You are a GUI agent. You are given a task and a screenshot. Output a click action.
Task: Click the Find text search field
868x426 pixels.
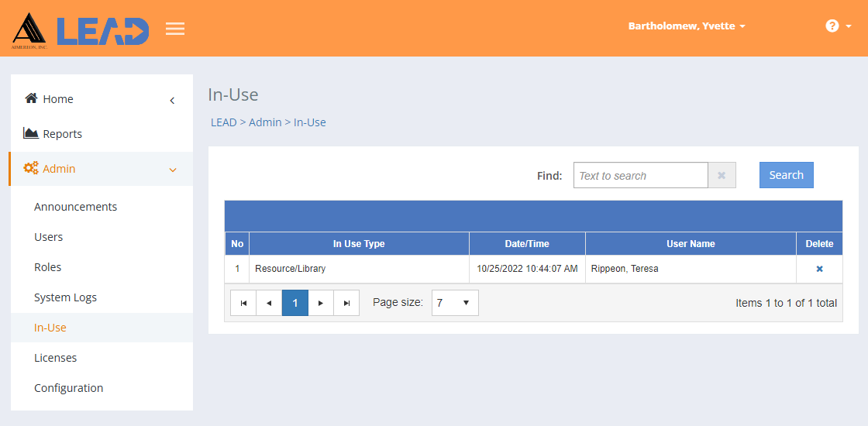[640, 176]
